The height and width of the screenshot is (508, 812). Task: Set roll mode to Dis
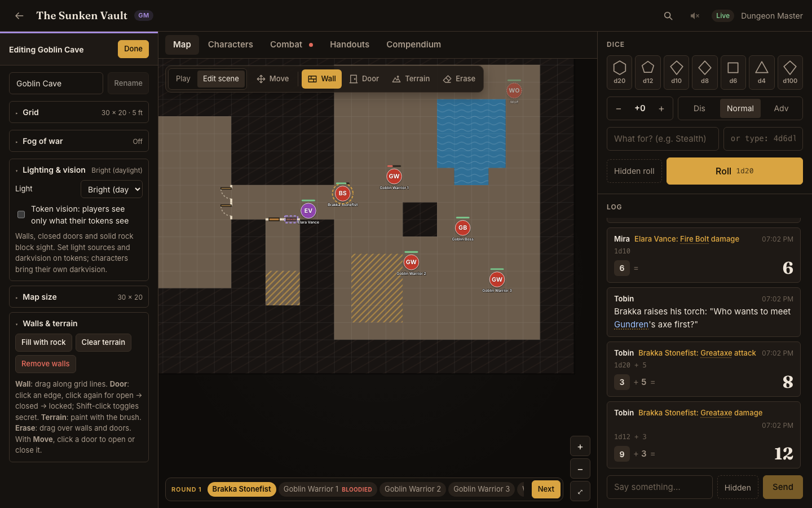(699, 108)
